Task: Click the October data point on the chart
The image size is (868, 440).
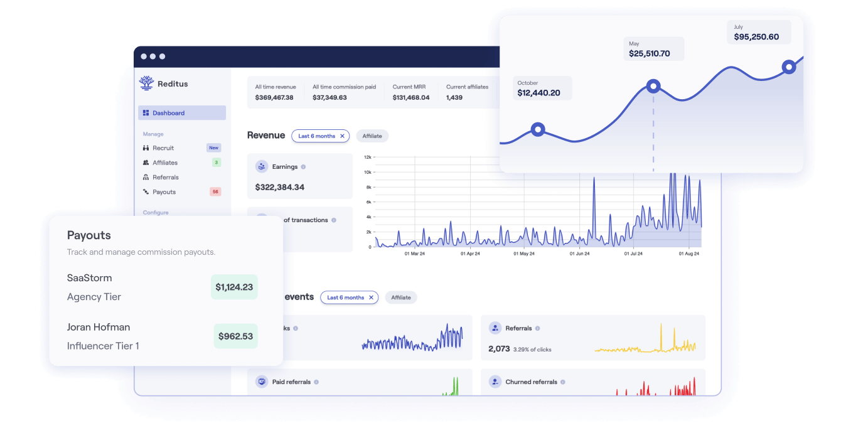Action: click(x=538, y=130)
